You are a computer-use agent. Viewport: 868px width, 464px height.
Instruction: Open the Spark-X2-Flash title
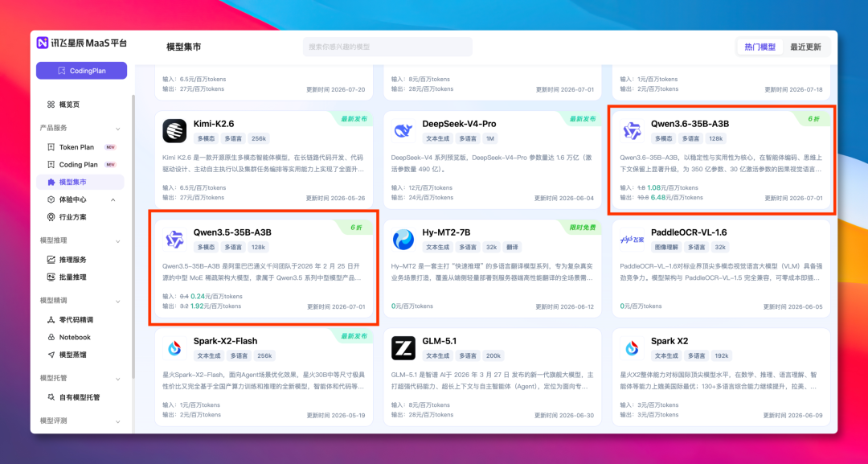click(x=225, y=341)
